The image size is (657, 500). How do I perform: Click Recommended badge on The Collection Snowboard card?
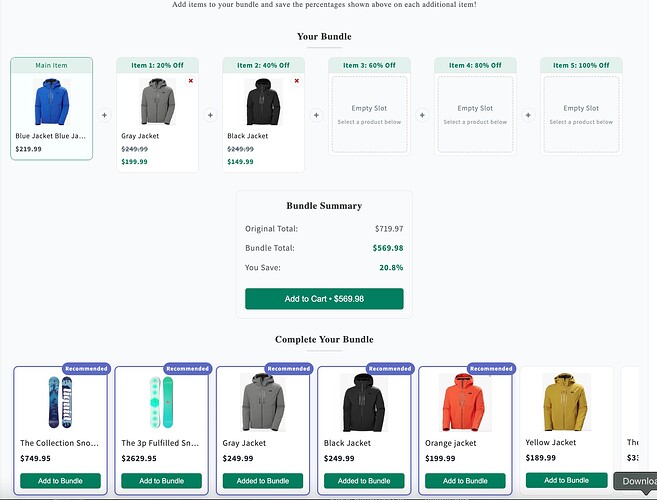86,368
